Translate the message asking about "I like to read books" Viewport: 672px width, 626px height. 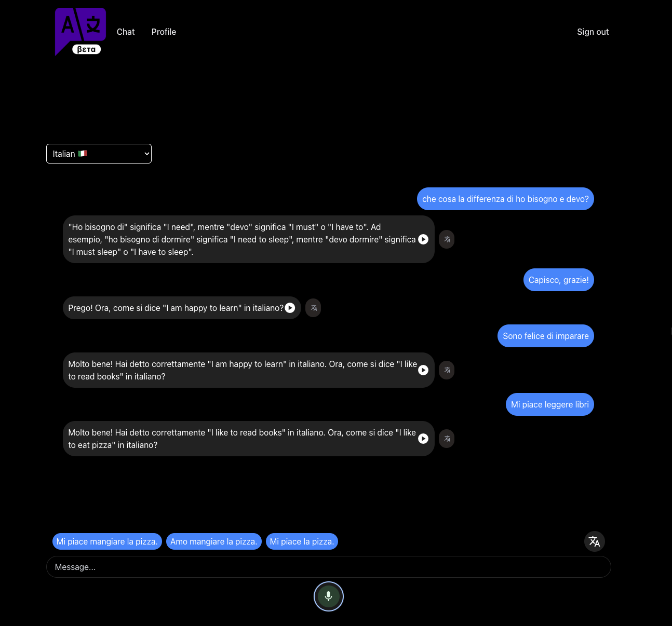click(447, 370)
